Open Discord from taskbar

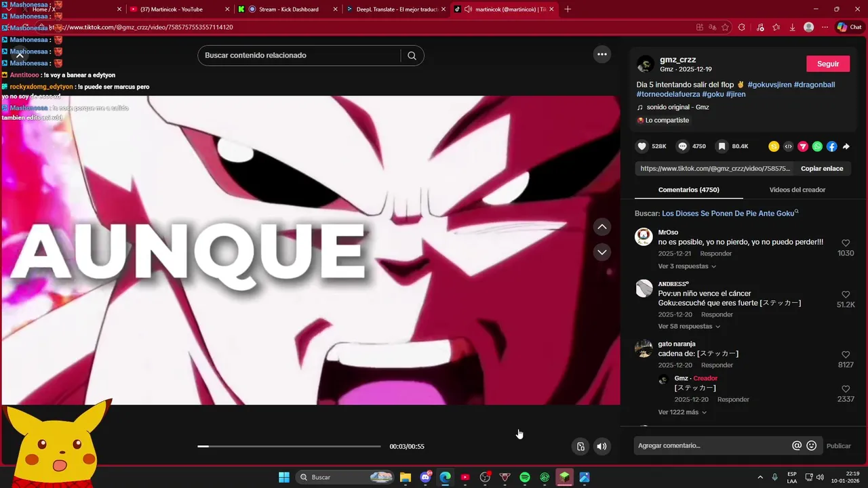(x=425, y=477)
